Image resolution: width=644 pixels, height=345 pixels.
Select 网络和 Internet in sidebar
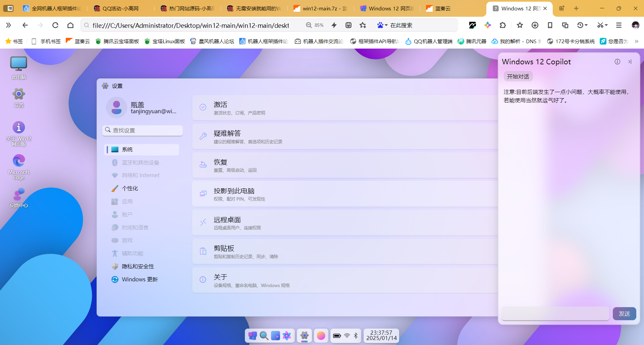coord(142,175)
